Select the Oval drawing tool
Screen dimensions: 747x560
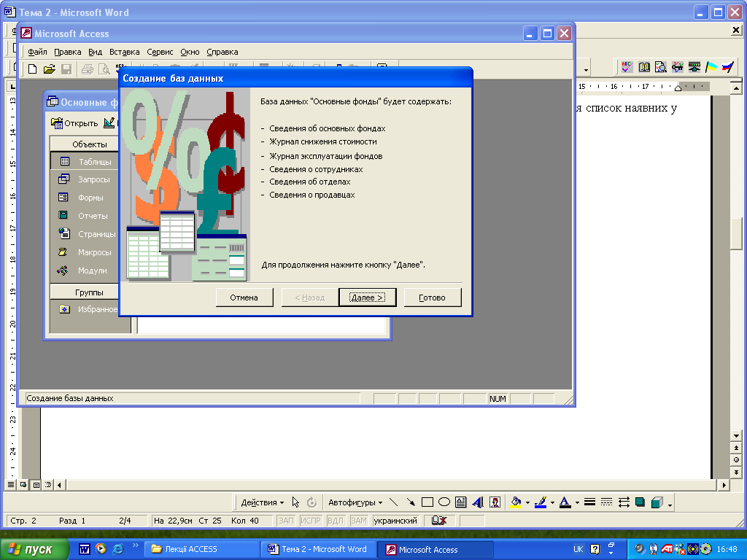click(444, 502)
